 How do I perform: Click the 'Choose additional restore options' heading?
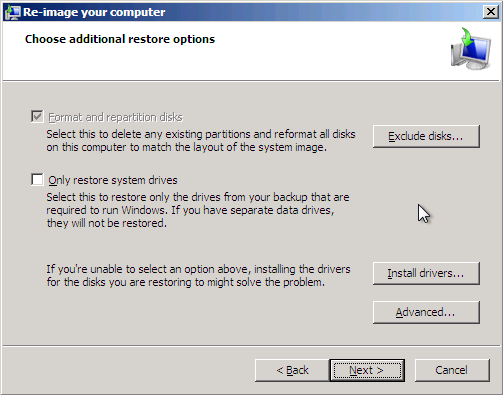click(x=120, y=39)
